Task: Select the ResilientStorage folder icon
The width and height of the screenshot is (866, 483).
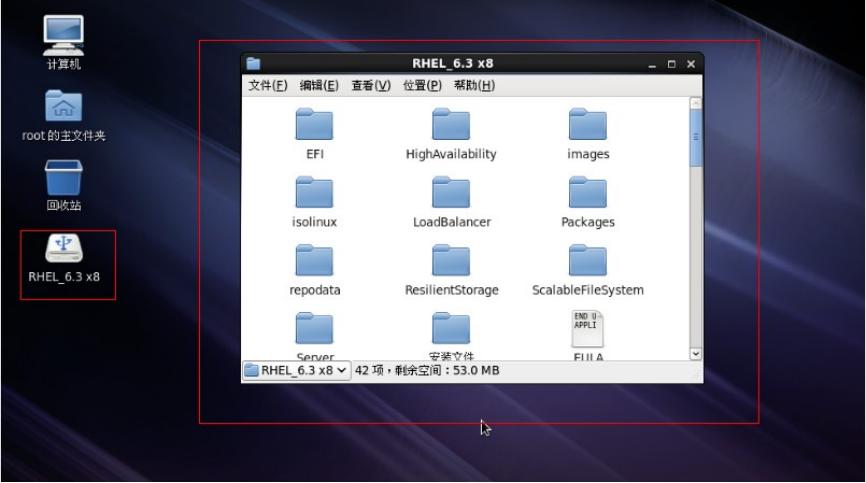Action: click(451, 260)
